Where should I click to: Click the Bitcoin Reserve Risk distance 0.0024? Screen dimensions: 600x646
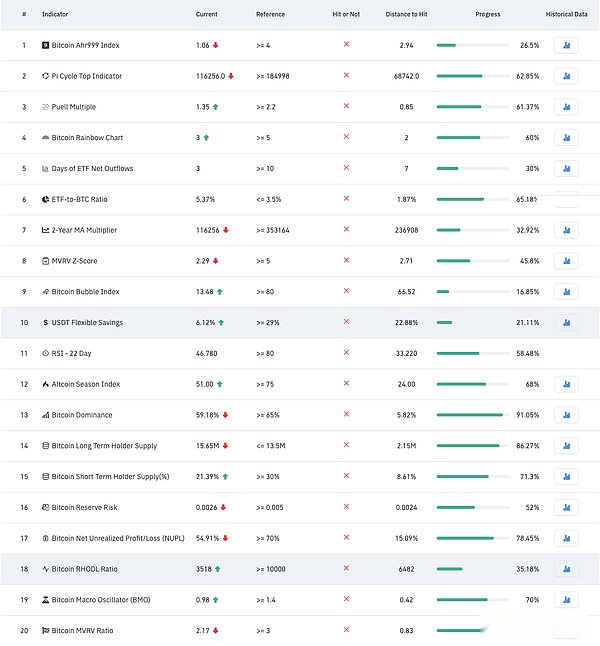[x=406, y=508]
